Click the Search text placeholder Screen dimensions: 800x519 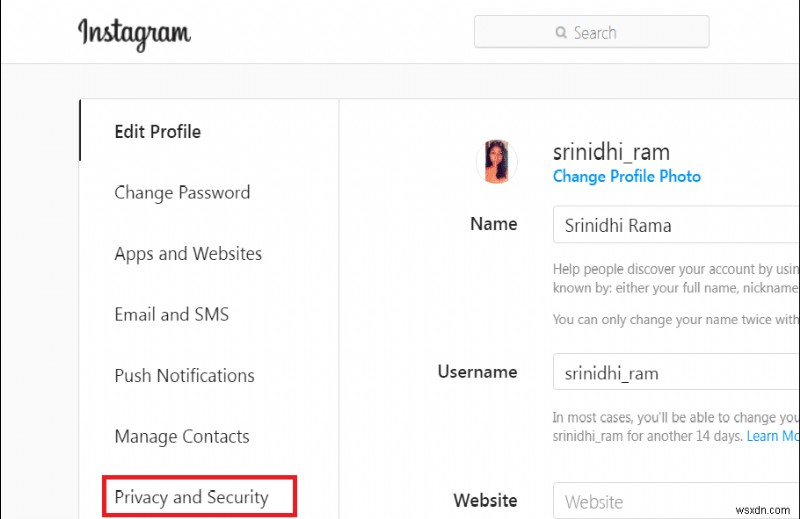click(x=594, y=33)
